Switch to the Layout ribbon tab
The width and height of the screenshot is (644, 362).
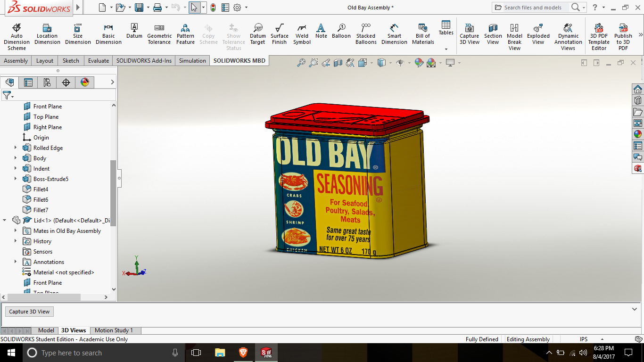(45, 61)
